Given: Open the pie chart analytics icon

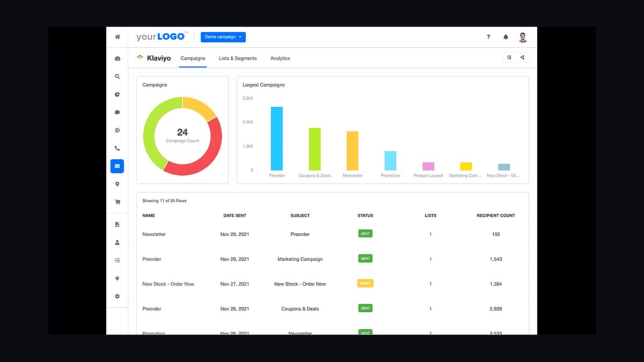Looking at the screenshot, I should pyautogui.click(x=117, y=94).
